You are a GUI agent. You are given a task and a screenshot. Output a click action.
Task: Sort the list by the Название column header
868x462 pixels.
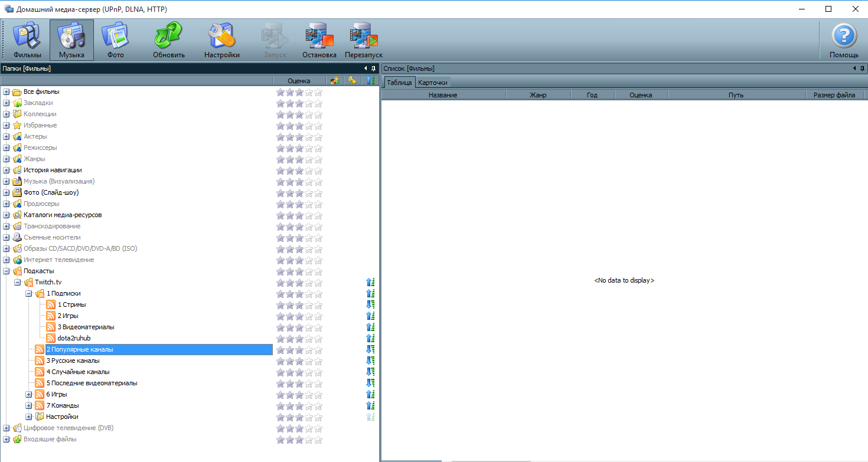443,95
